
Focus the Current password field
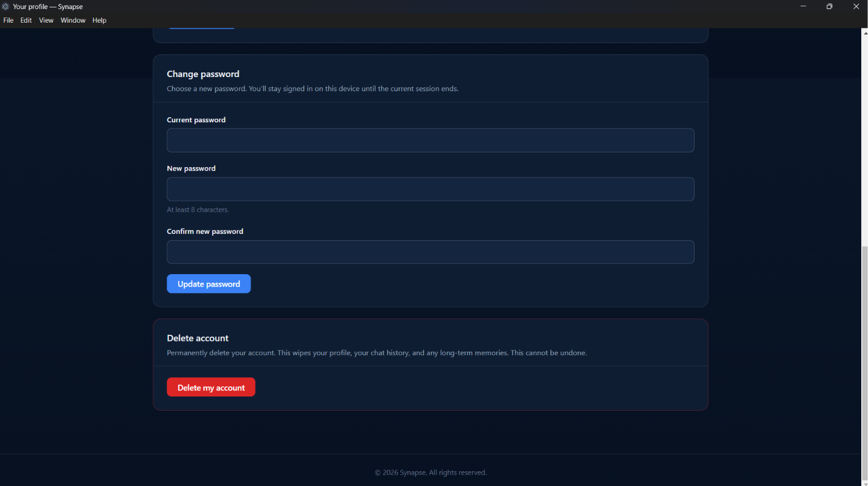430,140
